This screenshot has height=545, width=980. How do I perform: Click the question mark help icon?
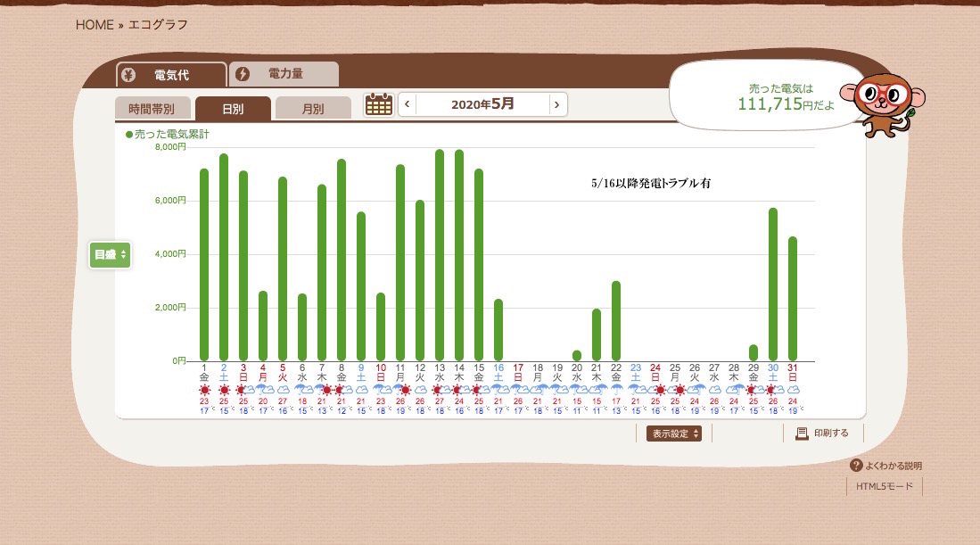[x=856, y=466]
